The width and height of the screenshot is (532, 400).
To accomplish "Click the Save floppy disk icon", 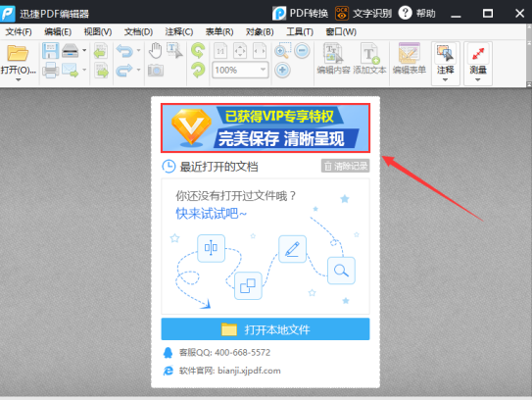I will 51,51.
